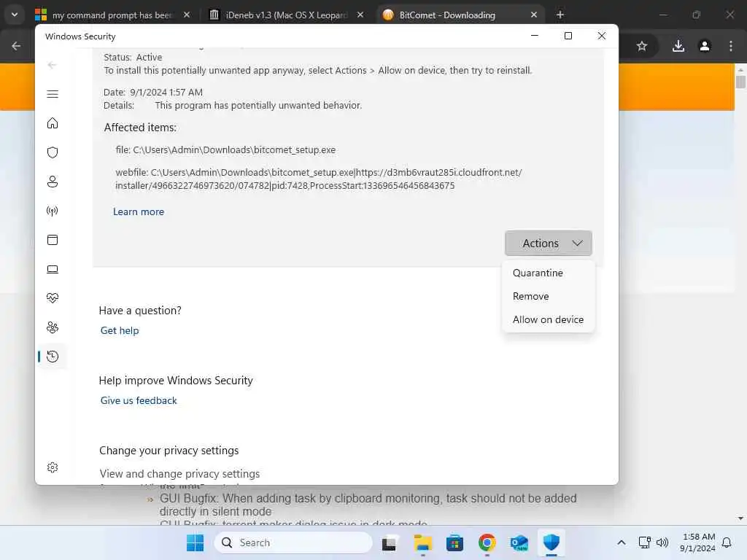Open Windows Security settings gear icon

53,467
